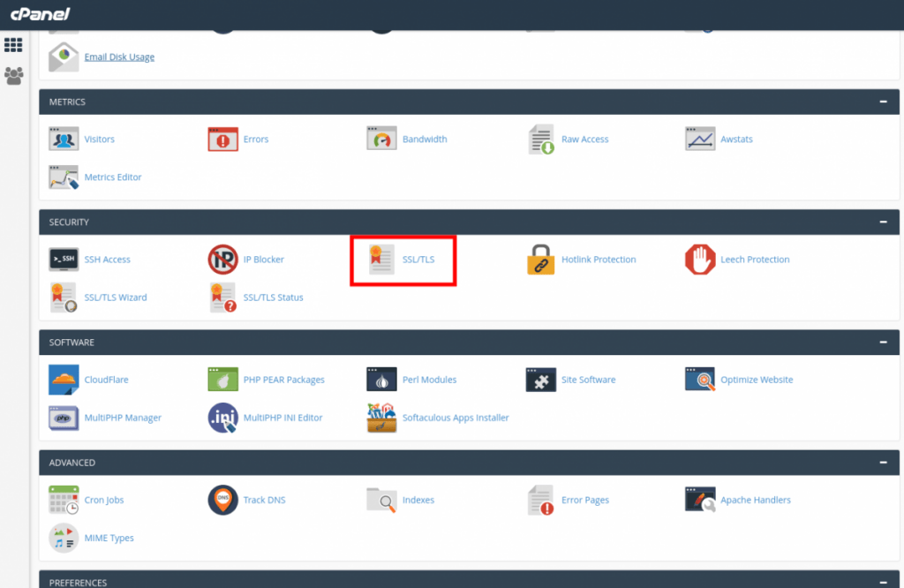Click the Bandwidth gauge icon

tap(381, 139)
